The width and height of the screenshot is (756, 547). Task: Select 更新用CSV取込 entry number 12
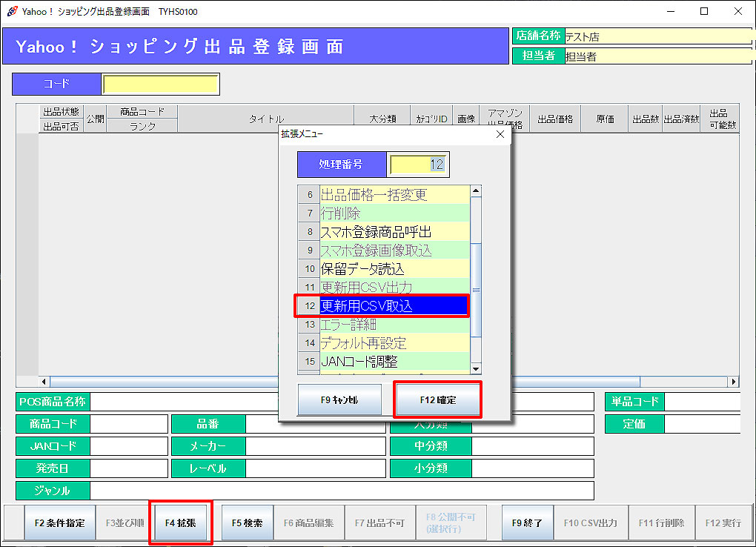click(x=393, y=305)
